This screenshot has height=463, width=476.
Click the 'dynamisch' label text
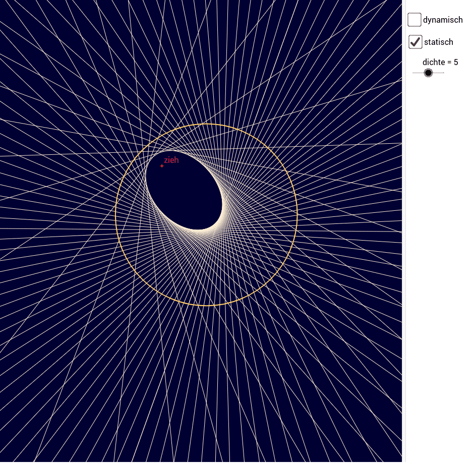tap(443, 20)
